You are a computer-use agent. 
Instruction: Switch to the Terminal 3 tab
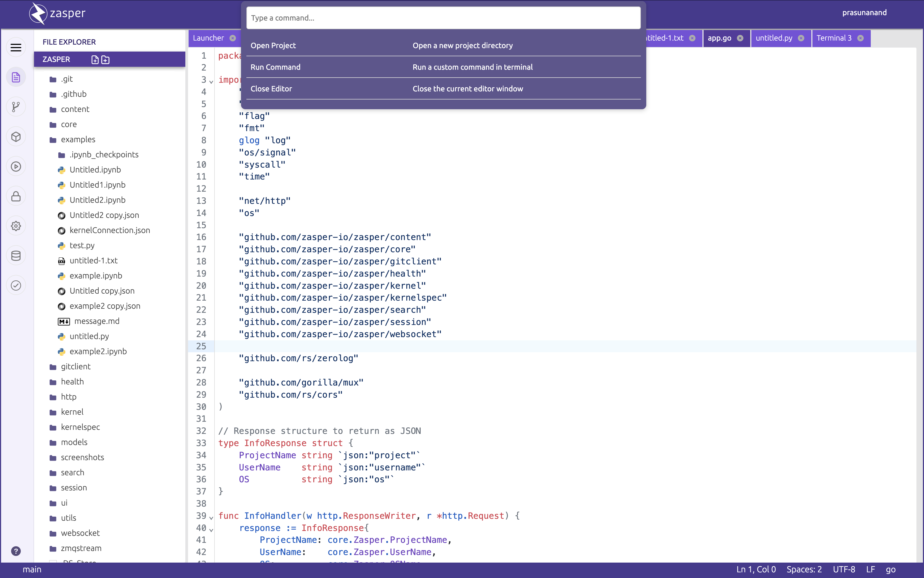coord(834,38)
